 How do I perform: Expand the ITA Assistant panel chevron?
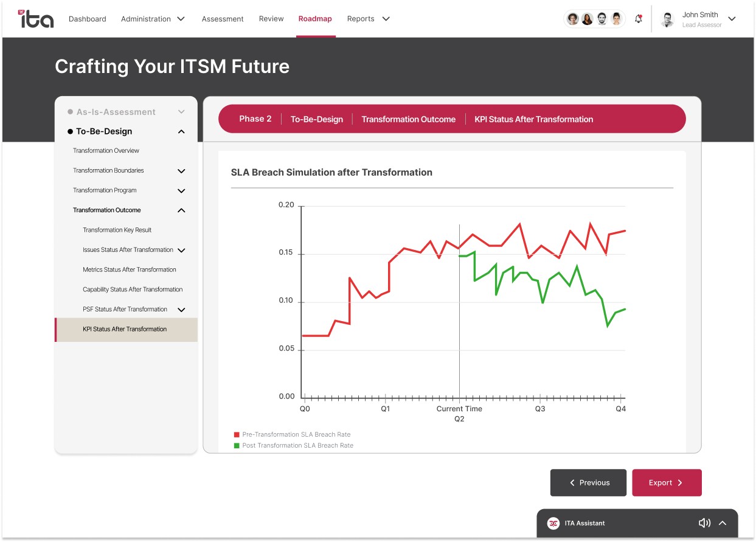723,523
